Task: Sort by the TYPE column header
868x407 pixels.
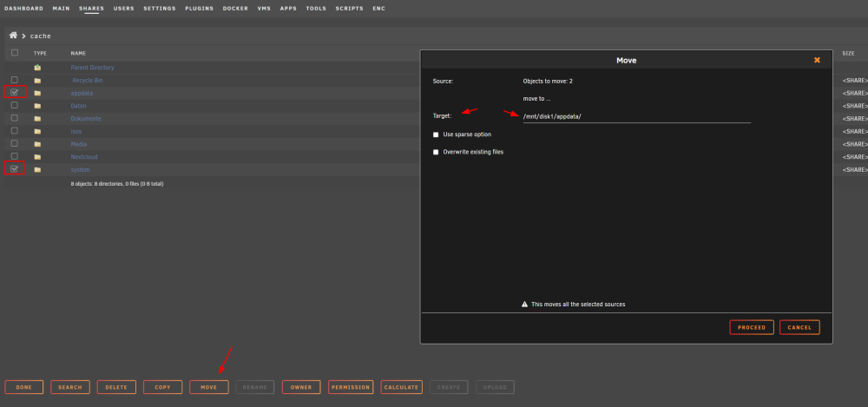Action: click(x=40, y=53)
